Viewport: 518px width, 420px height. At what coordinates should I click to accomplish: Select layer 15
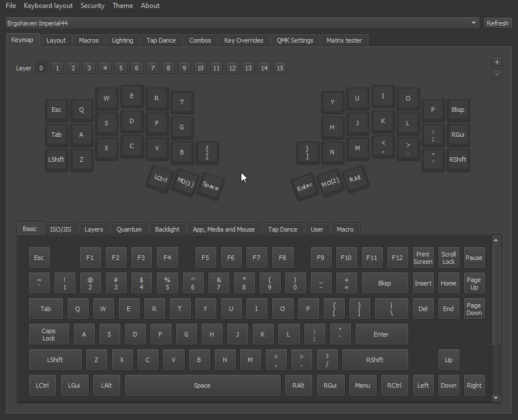click(280, 68)
